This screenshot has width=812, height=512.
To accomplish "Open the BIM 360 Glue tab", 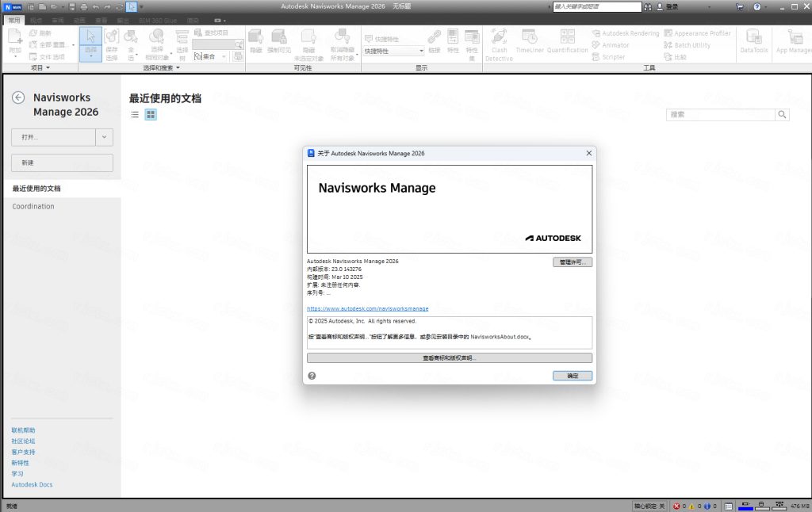I will coord(157,20).
